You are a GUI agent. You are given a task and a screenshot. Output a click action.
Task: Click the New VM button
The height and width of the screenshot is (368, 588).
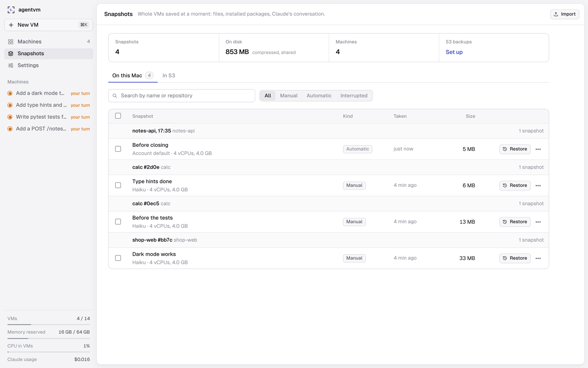click(x=49, y=25)
